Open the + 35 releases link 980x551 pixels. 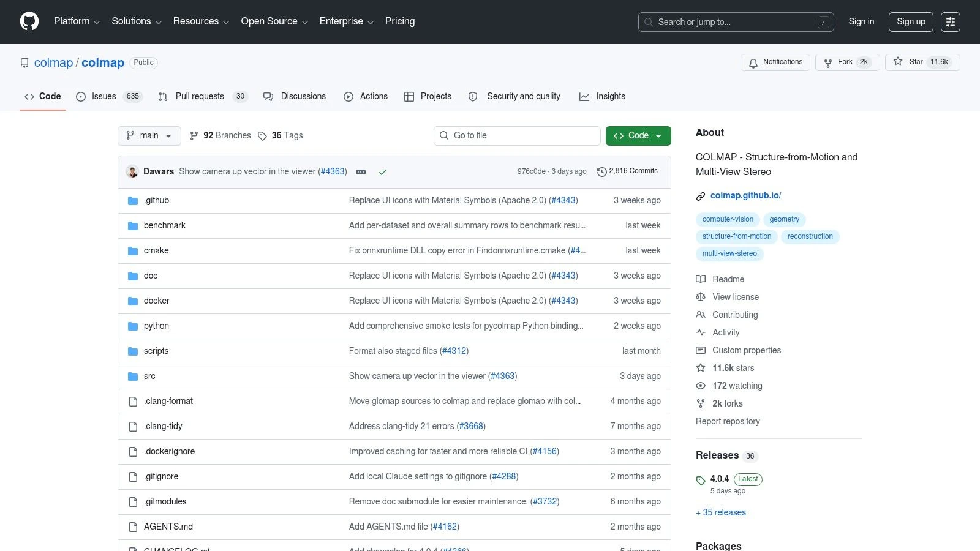click(x=721, y=512)
